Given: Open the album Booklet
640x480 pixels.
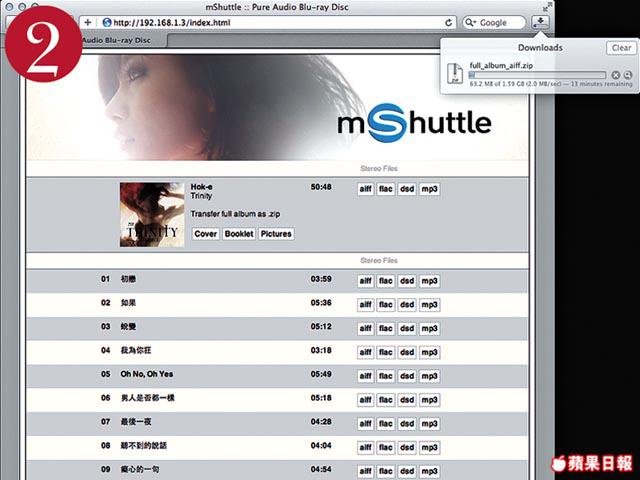Looking at the screenshot, I should (239, 234).
